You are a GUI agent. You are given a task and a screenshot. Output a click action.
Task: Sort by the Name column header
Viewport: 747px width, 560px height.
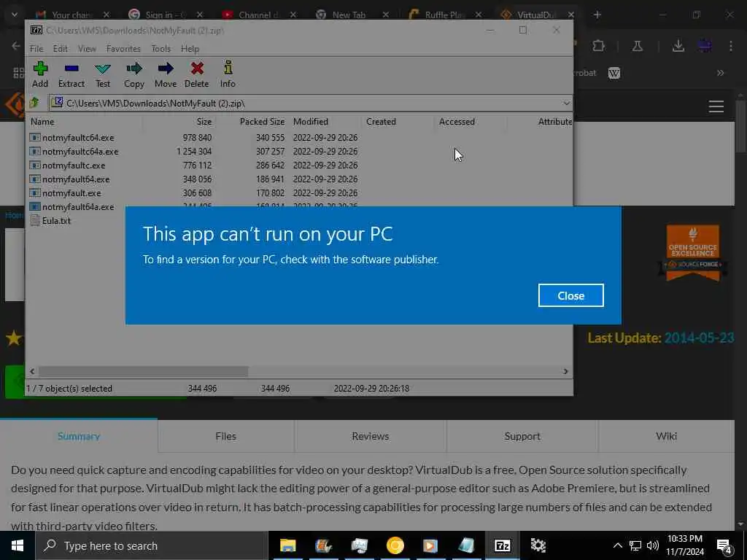click(x=42, y=122)
